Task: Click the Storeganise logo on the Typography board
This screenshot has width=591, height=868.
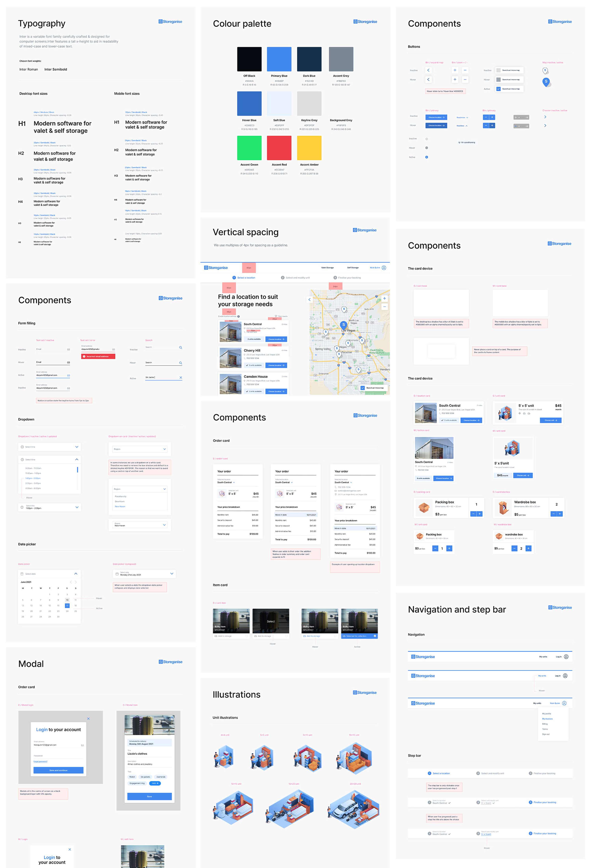Action: pos(170,22)
